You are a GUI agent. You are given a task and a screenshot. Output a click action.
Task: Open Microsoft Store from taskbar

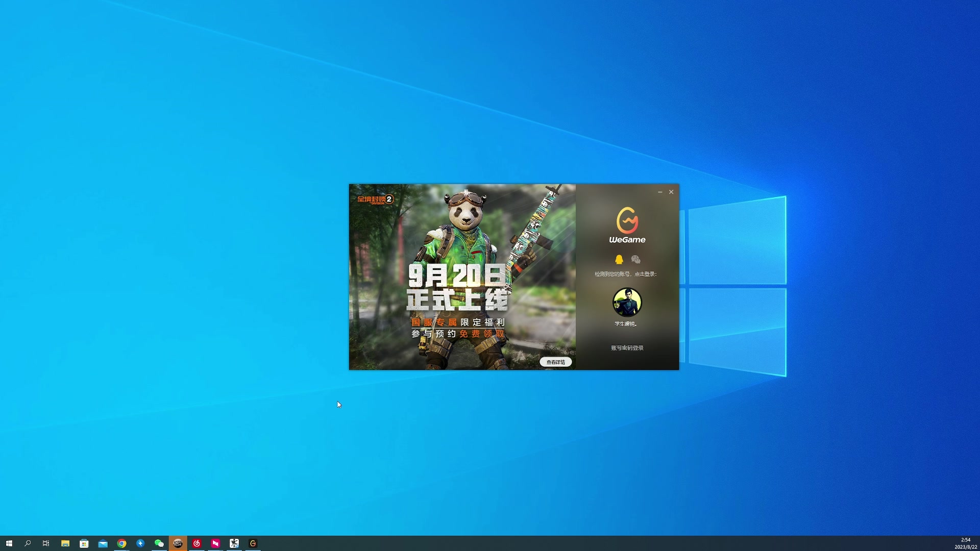pos(84,543)
